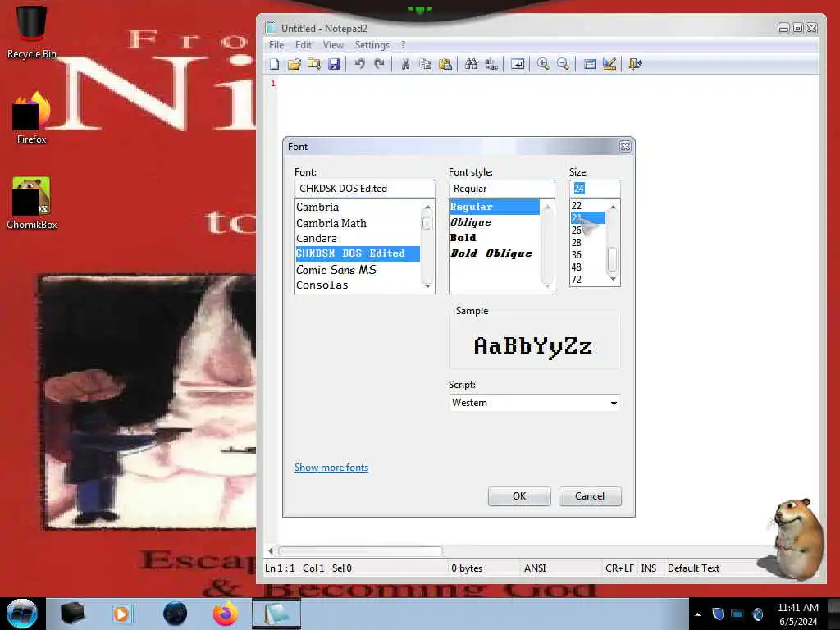Choose Bold font style

(x=495, y=238)
